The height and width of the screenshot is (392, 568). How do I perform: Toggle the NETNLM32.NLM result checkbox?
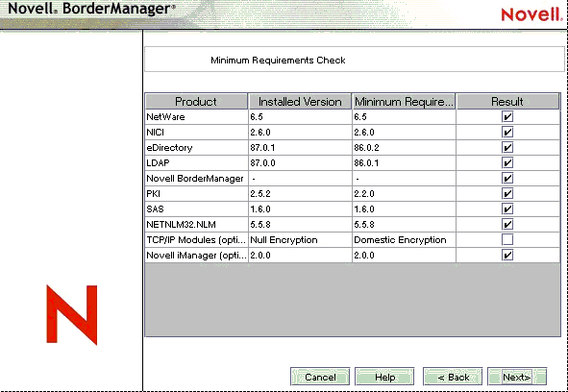pos(507,224)
